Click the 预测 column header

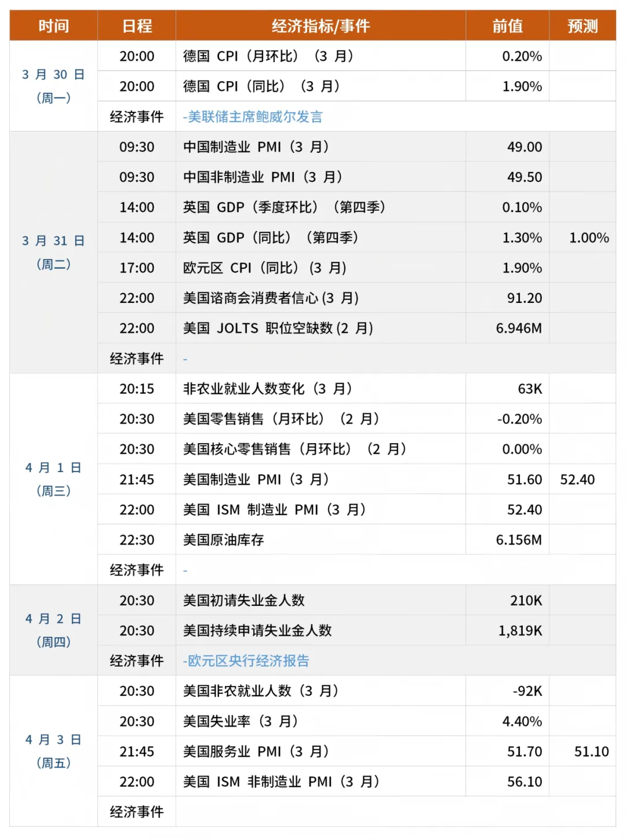click(582, 26)
